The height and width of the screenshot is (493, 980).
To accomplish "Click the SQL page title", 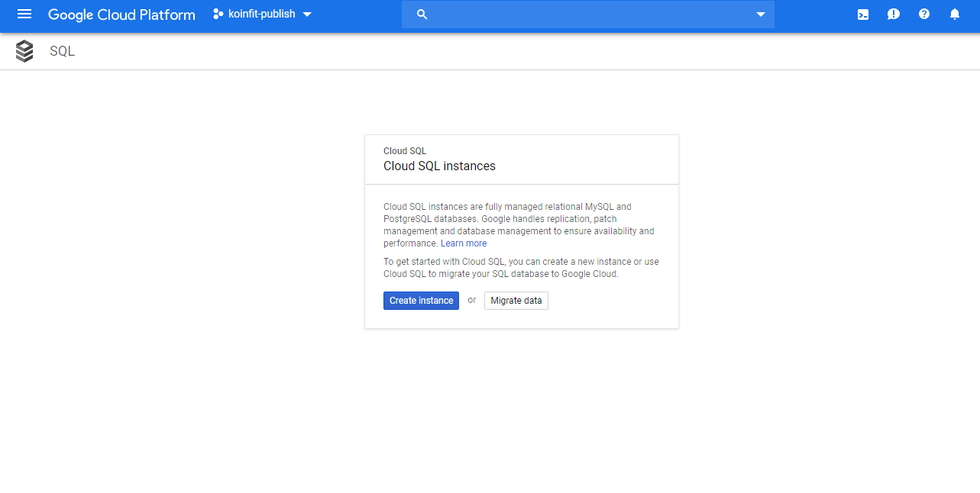I will (63, 52).
